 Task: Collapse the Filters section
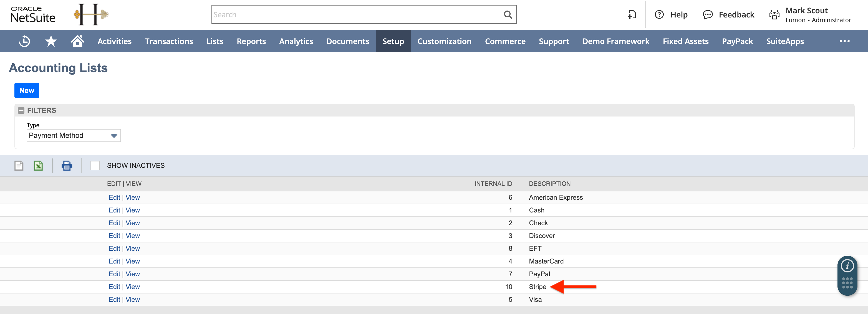21,110
